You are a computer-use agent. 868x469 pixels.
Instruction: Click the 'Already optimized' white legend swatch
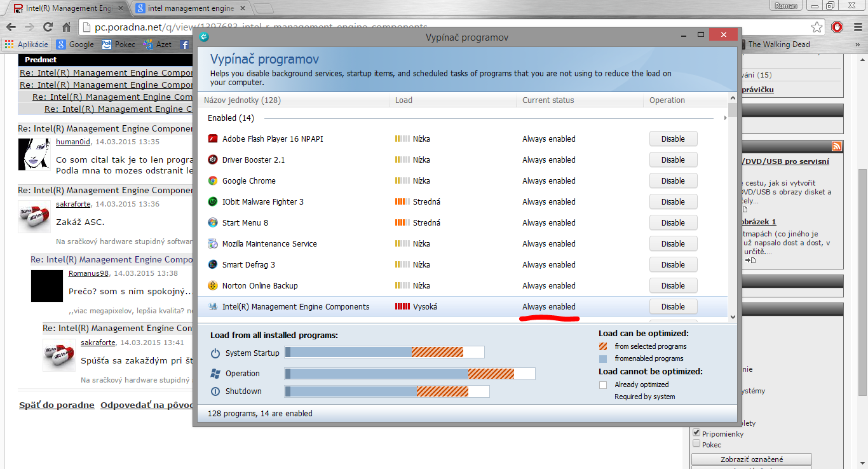[x=603, y=384]
